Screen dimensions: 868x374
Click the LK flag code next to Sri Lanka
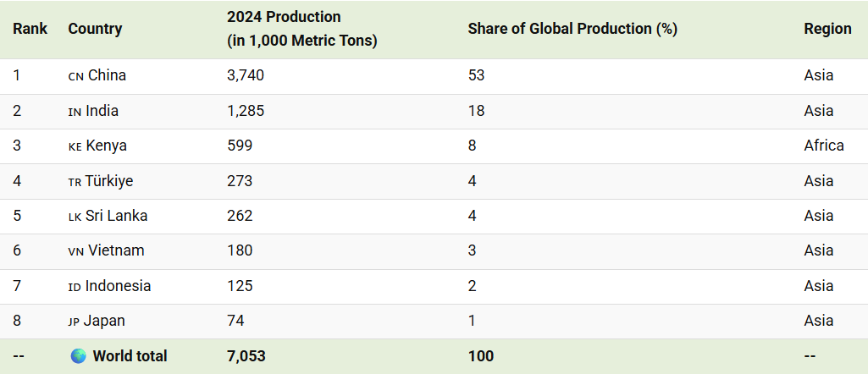(75, 217)
